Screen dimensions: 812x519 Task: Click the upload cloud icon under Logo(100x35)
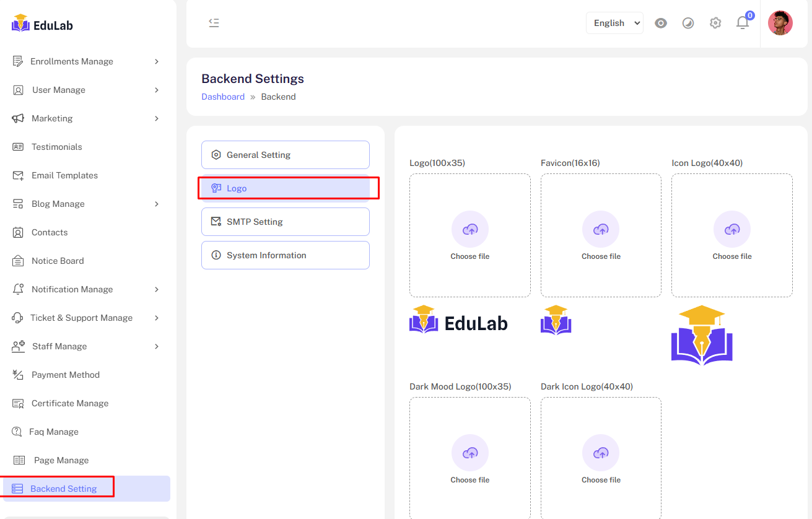pyautogui.click(x=469, y=229)
